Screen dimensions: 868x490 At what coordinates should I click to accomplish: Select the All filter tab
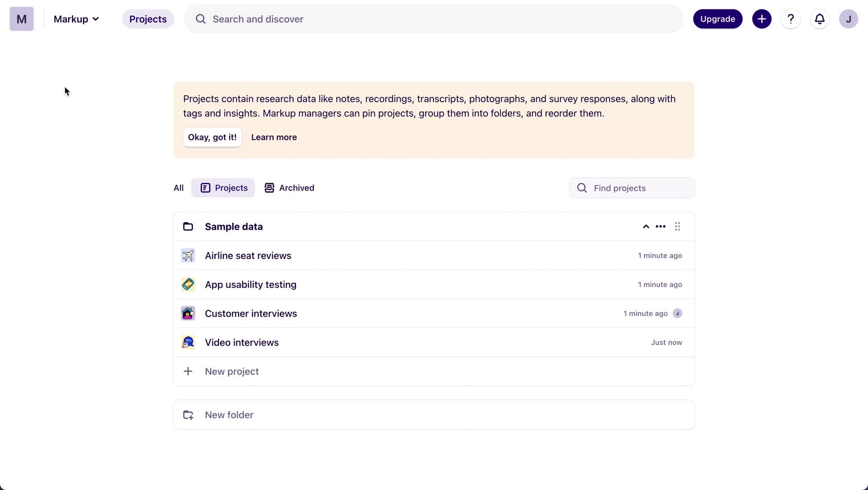(x=179, y=188)
